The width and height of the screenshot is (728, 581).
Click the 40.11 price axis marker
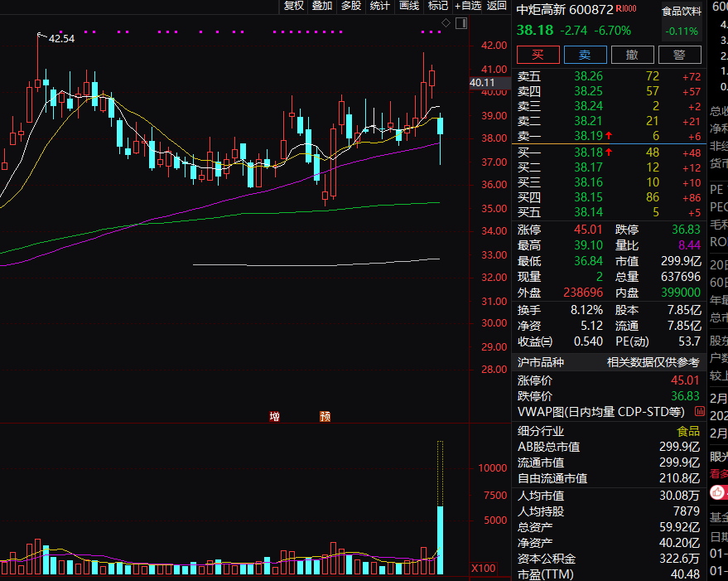point(481,83)
